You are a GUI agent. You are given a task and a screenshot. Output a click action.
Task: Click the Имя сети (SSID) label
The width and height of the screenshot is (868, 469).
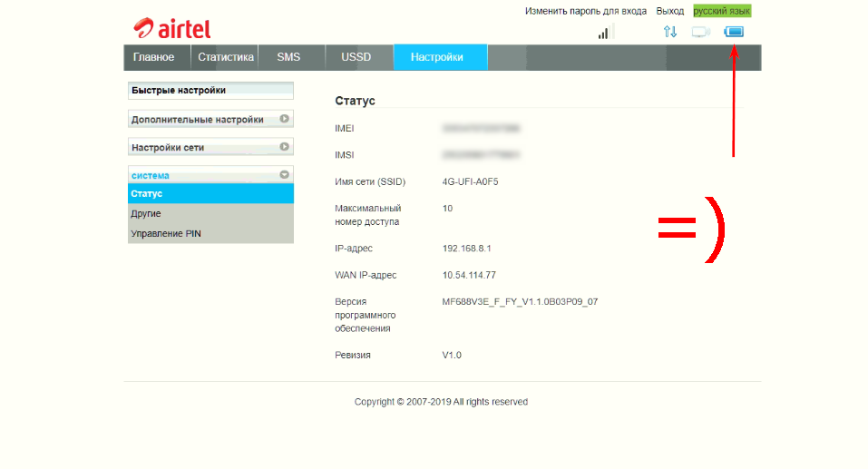pyautogui.click(x=370, y=181)
